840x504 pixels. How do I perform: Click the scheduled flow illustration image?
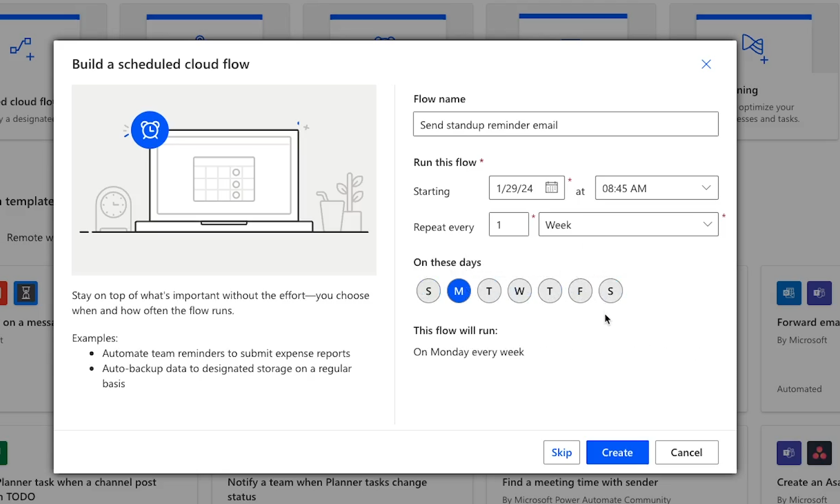224,180
